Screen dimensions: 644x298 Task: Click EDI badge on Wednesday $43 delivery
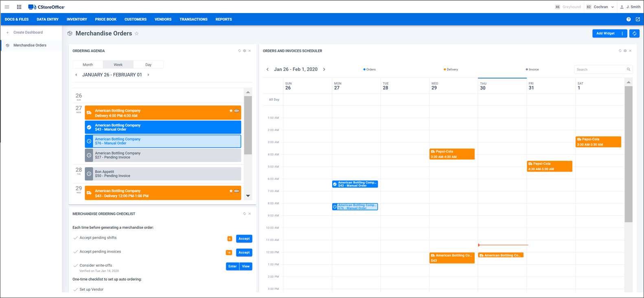tap(237, 191)
